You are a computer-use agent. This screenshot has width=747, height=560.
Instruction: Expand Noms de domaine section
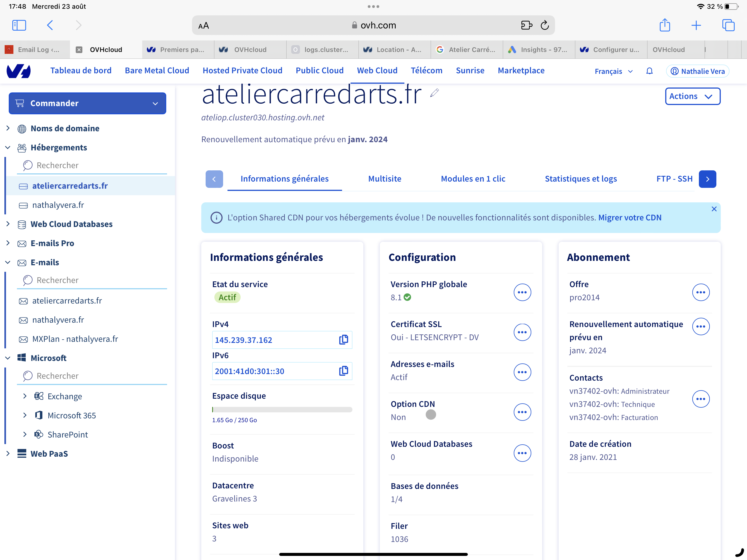click(x=8, y=128)
